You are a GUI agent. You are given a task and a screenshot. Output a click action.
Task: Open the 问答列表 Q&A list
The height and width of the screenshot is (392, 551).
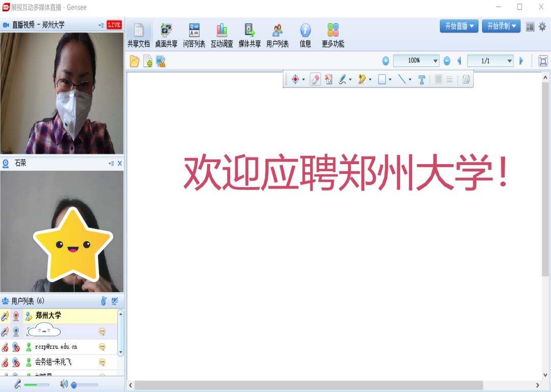194,36
